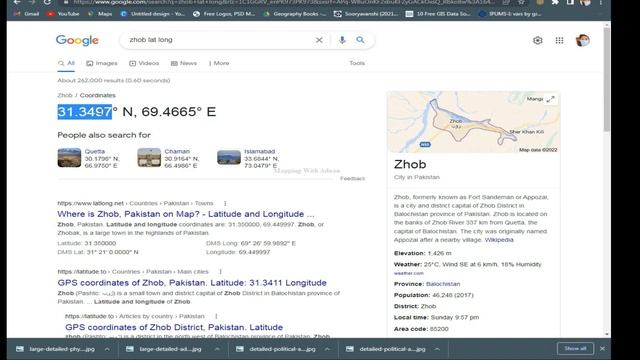Click the highlighted 31.3497 latitude value
This screenshot has width=640, height=360.
pos(84,111)
